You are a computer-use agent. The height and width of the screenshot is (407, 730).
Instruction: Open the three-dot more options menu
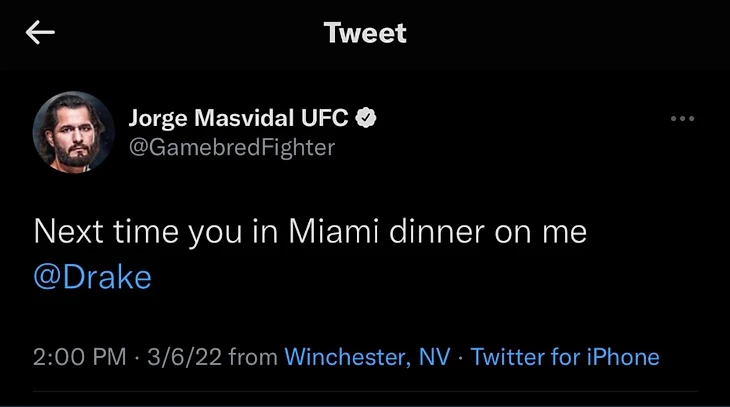pyautogui.click(x=682, y=119)
